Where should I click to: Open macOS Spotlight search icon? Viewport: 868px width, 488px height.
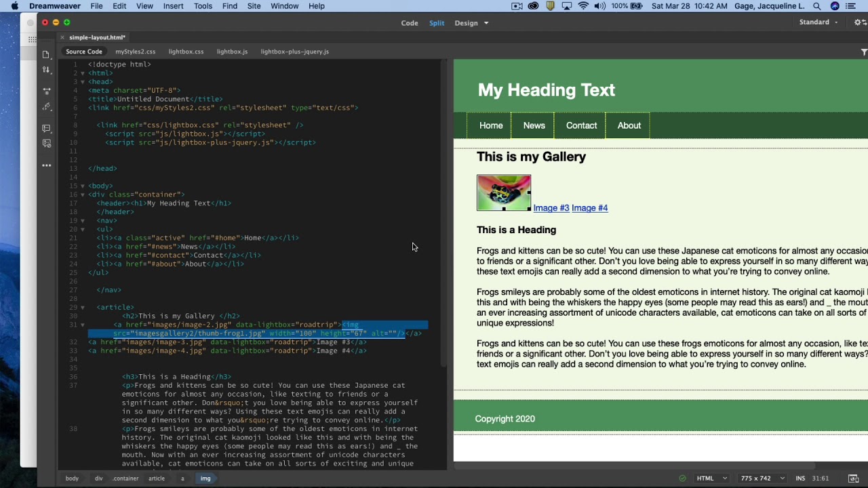click(817, 6)
